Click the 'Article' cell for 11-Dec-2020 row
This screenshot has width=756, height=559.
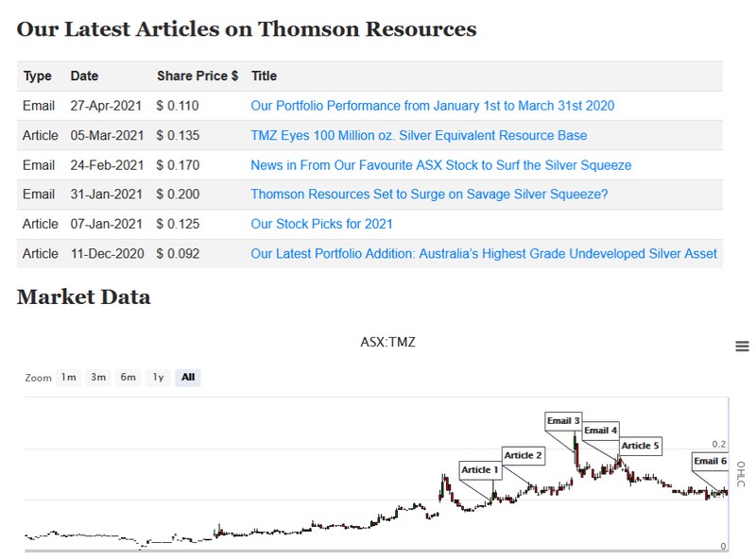[x=41, y=253]
